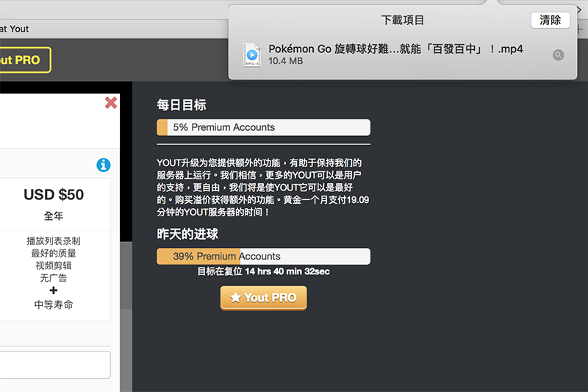This screenshot has height=392, width=588.
Task: Click the 视频剪辑 feature line
Action: [x=54, y=266]
